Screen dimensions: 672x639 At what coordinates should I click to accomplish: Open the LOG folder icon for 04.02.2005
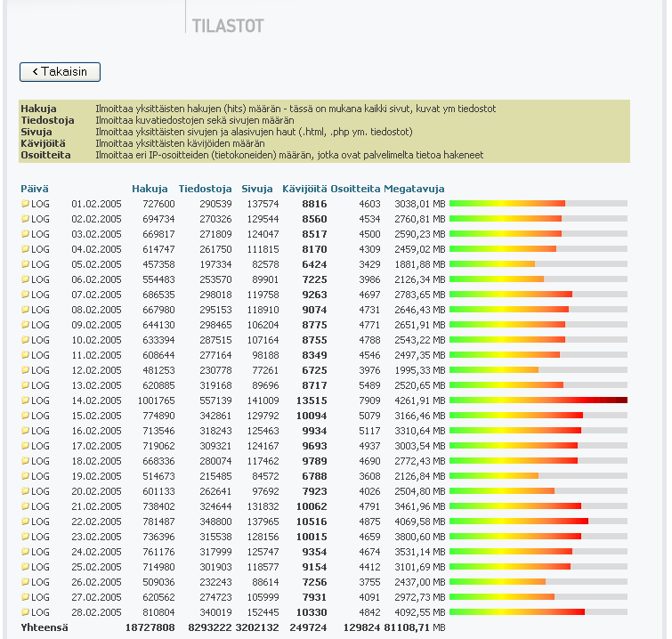click(x=25, y=249)
